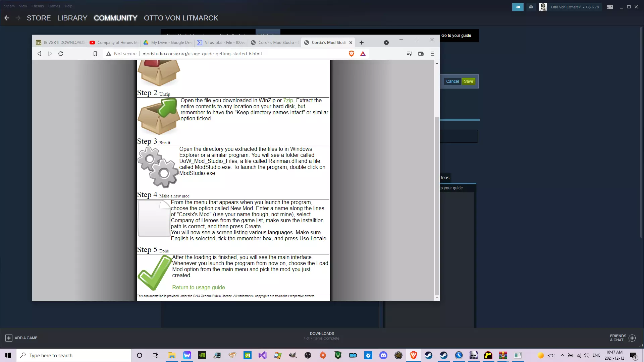
Task: Open the Brave wallet icon
Action: click(x=421, y=54)
